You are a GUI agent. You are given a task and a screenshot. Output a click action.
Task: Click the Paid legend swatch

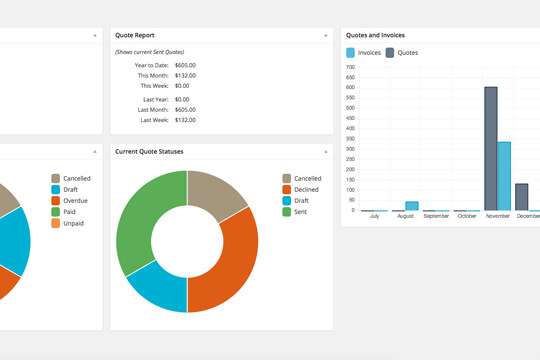tap(55, 212)
